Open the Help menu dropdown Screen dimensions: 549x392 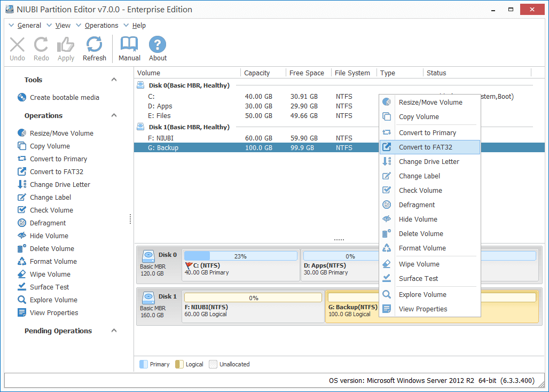[x=135, y=25]
